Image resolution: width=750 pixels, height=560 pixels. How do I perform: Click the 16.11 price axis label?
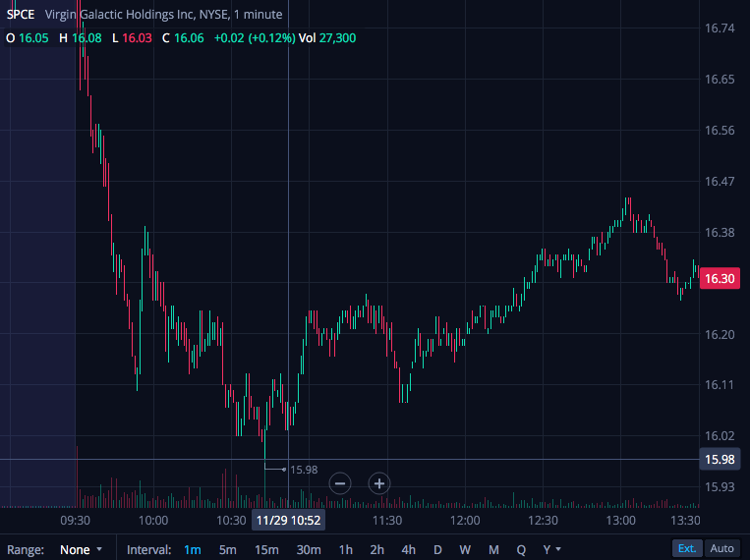[x=720, y=384]
